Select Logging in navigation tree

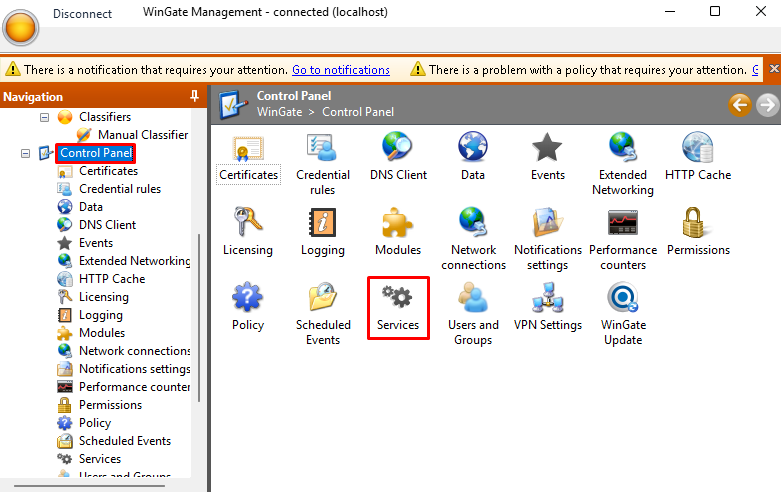coord(101,315)
